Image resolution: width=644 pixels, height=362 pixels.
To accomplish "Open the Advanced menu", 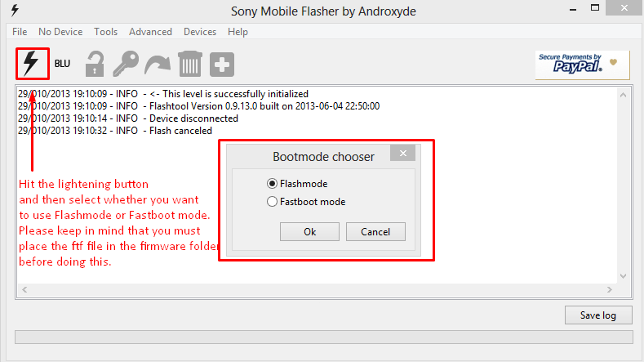I will [x=150, y=32].
